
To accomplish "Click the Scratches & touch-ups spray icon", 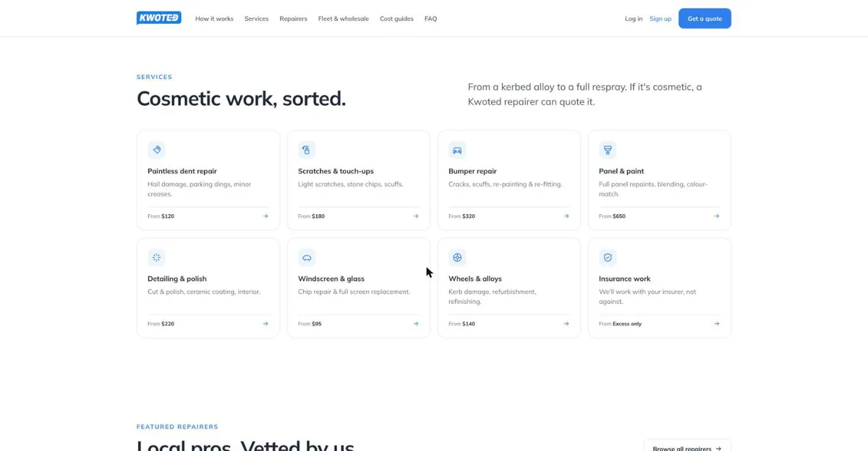I will click(x=307, y=150).
